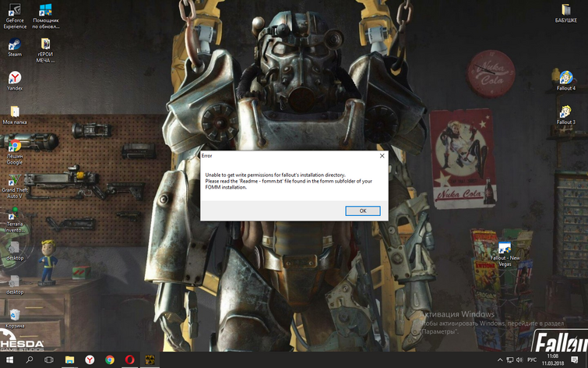
Task: Launch Fallout - New Vegas shortcut
Action: point(505,254)
